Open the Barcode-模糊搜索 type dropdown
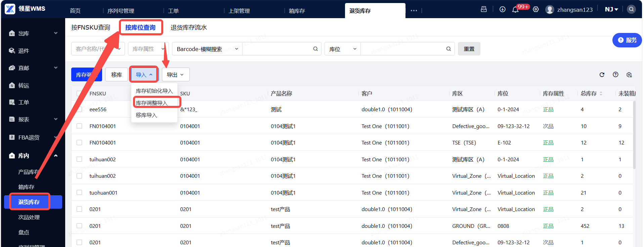Viewport: 644px width, 247px height. point(207,49)
